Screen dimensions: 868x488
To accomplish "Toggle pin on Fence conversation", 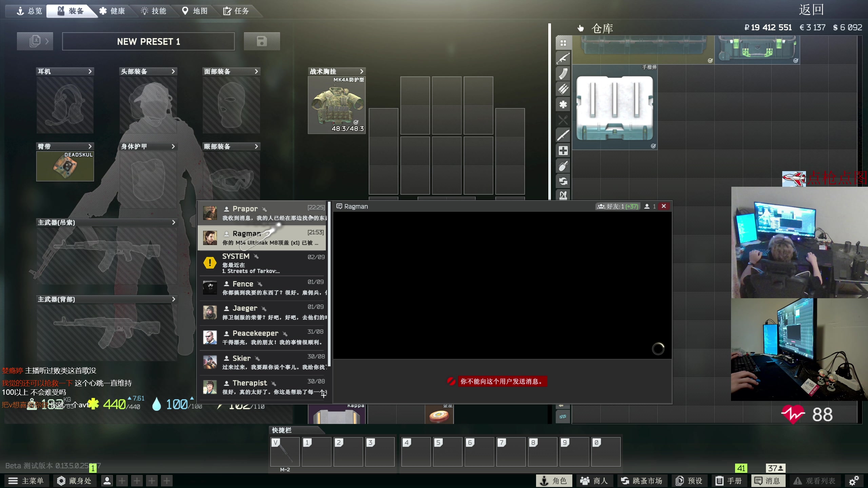I will [x=260, y=284].
